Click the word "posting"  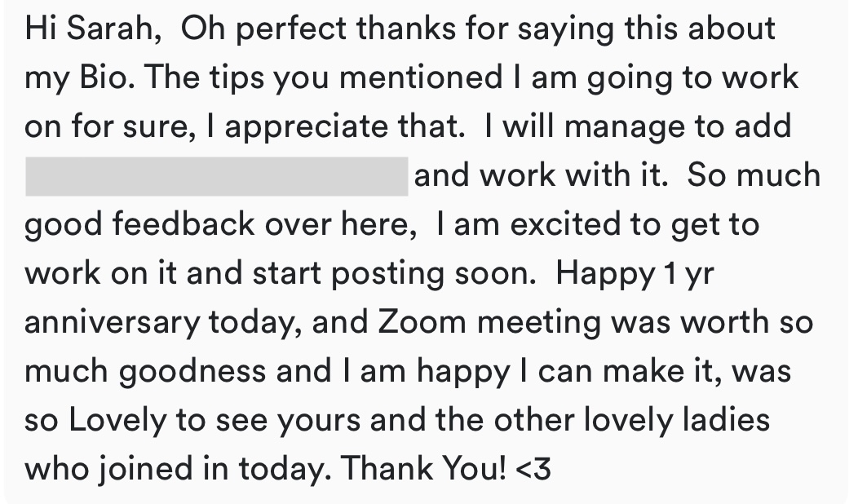point(387,274)
